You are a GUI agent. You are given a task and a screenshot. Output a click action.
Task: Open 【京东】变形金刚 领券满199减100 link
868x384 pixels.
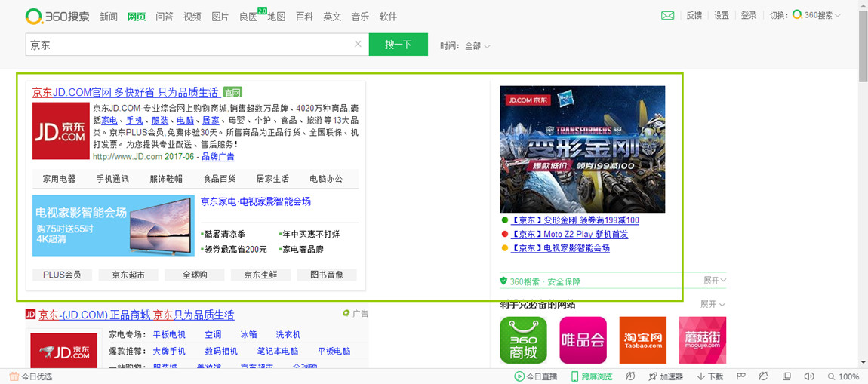tap(574, 220)
